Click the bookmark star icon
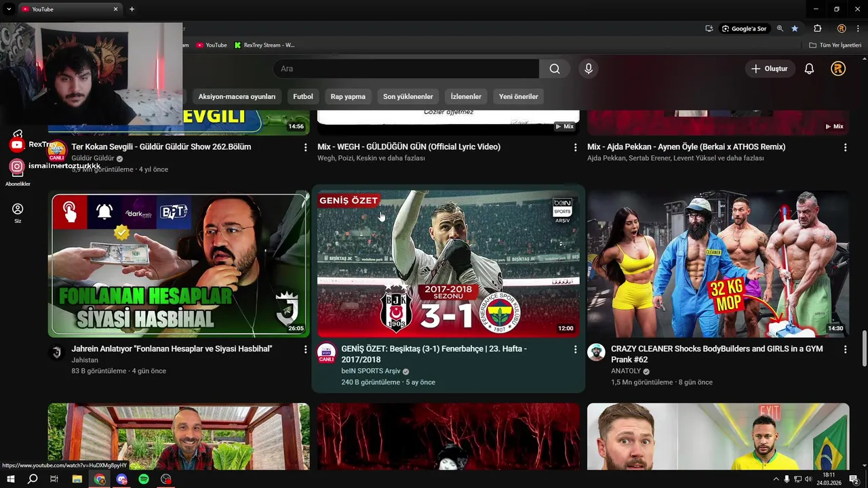The image size is (868, 488). 795,28
